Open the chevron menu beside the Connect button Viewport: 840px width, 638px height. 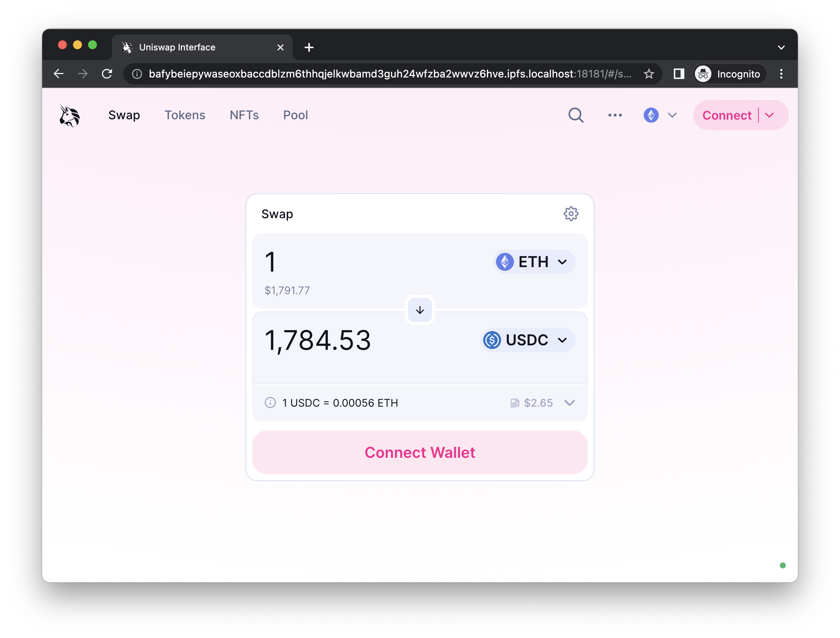tap(770, 115)
